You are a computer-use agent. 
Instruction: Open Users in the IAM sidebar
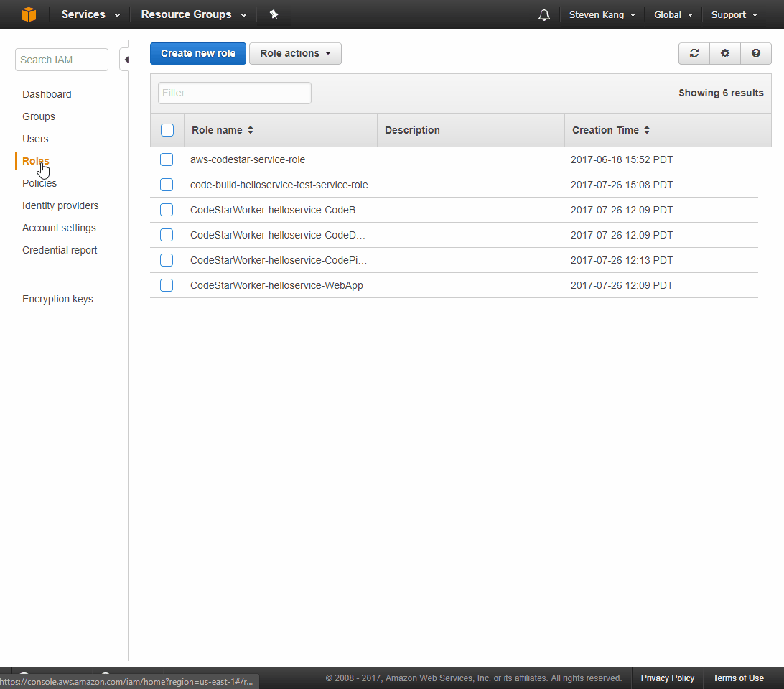[x=35, y=139]
